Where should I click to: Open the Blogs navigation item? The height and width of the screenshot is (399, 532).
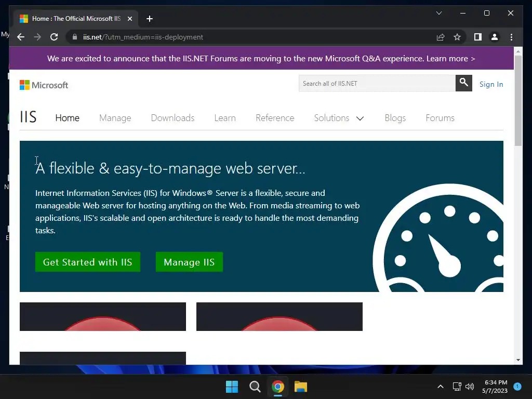pyautogui.click(x=395, y=118)
